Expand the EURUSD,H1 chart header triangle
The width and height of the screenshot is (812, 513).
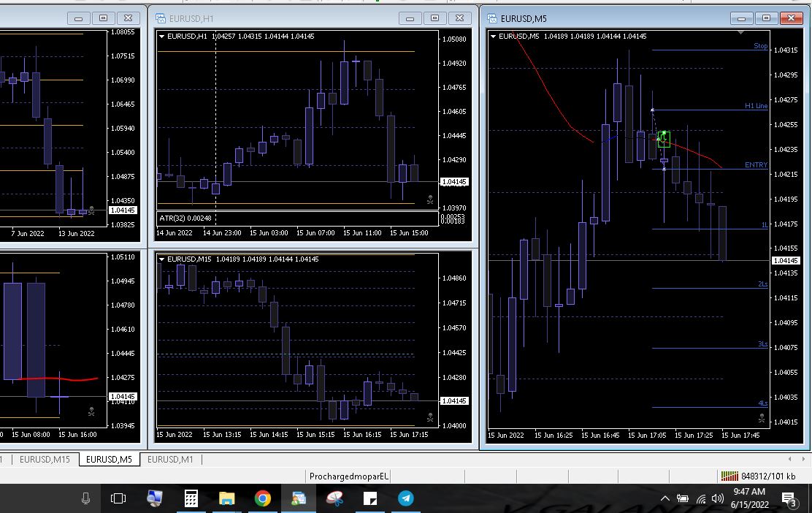[x=161, y=37]
